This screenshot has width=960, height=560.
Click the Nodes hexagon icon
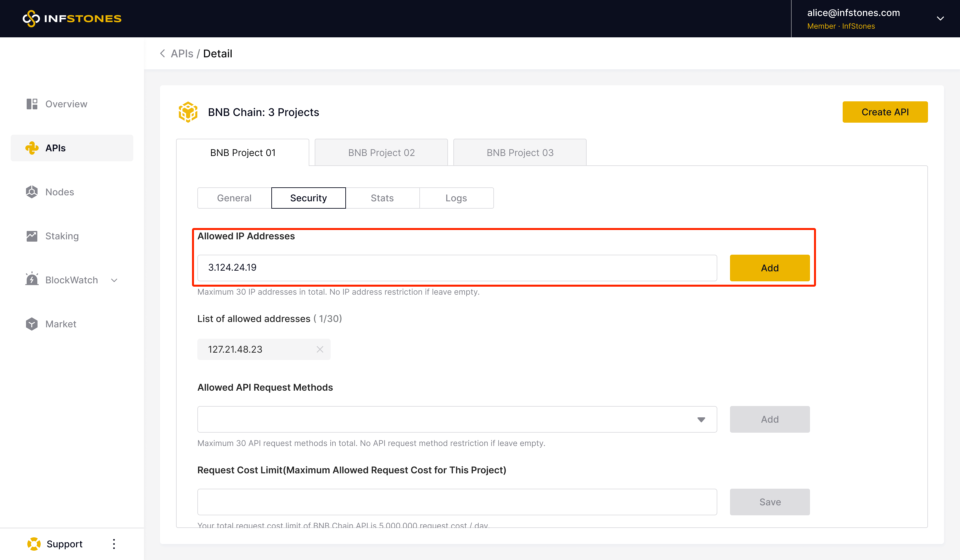32,192
